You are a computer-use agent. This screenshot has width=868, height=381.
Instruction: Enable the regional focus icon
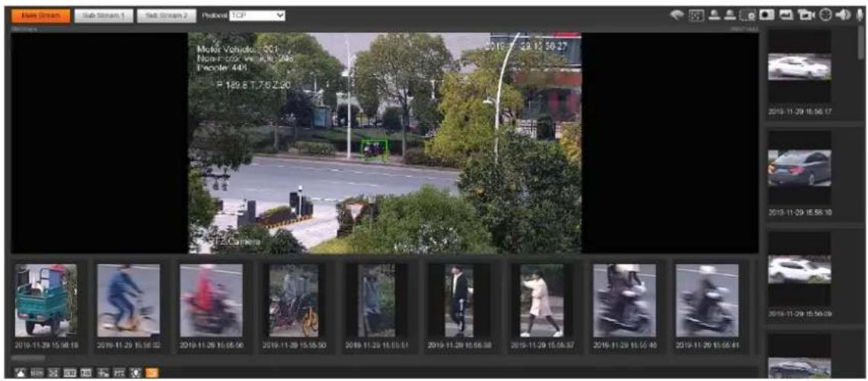pyautogui.click(x=748, y=17)
